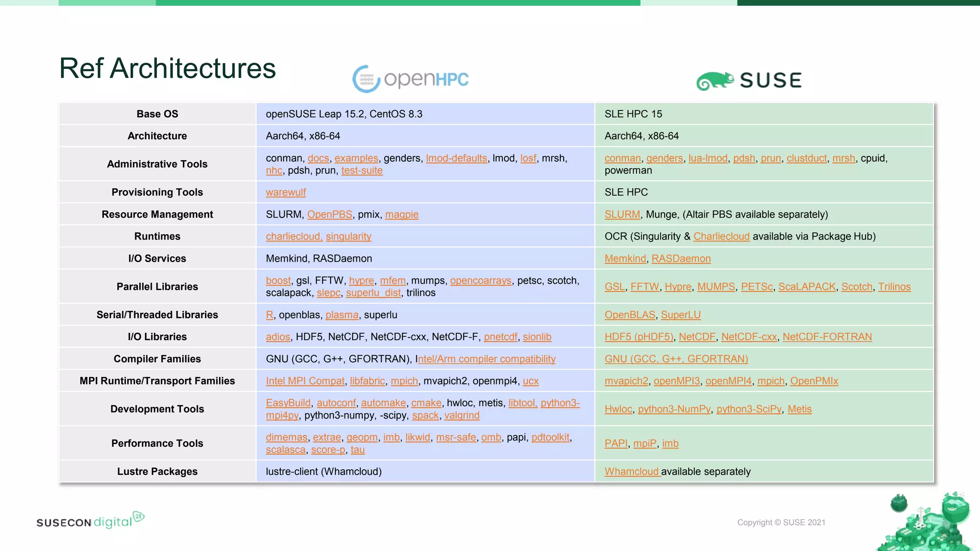
Task: Follow the ucx link
Action: 531,381
